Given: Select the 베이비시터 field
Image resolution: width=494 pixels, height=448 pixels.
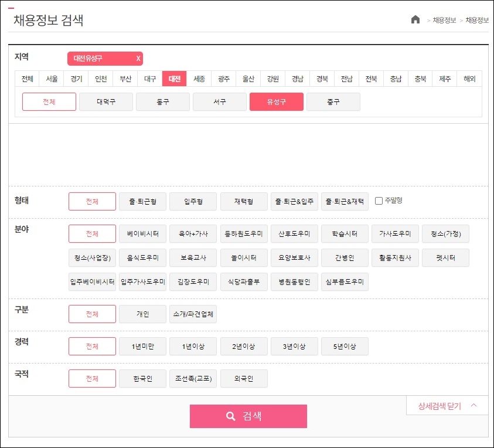Looking at the screenshot, I should pyautogui.click(x=143, y=233).
